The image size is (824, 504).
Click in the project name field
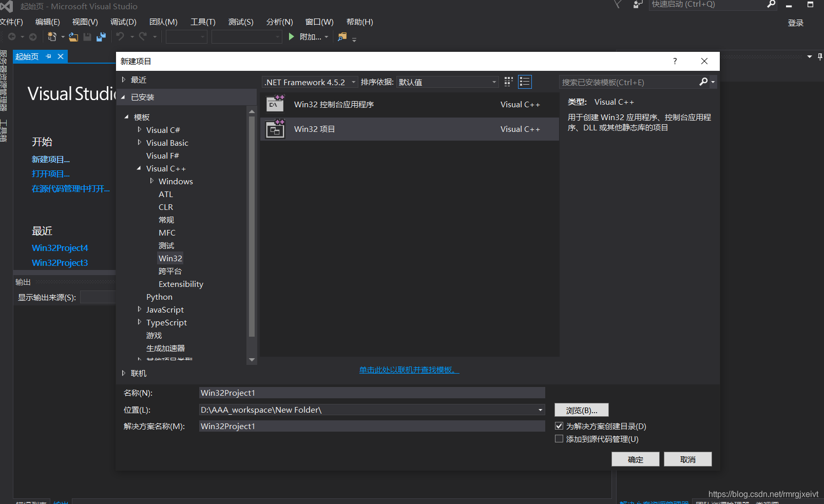(x=372, y=393)
